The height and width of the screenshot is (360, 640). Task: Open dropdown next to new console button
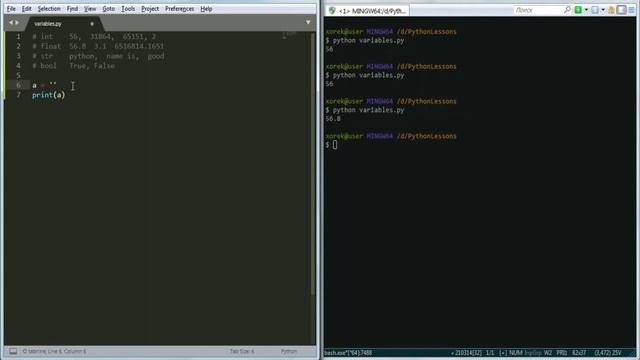tap(586, 10)
